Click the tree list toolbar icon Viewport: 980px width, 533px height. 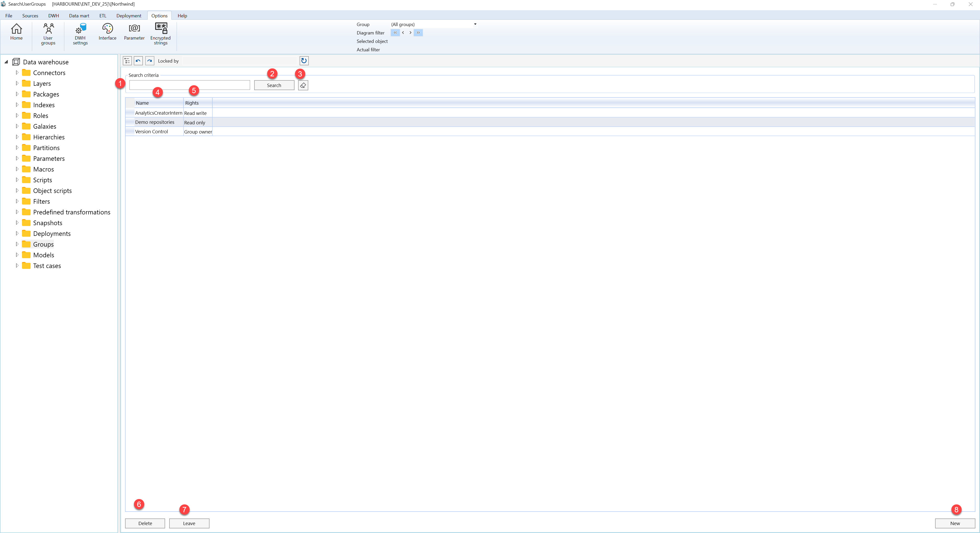[127, 61]
